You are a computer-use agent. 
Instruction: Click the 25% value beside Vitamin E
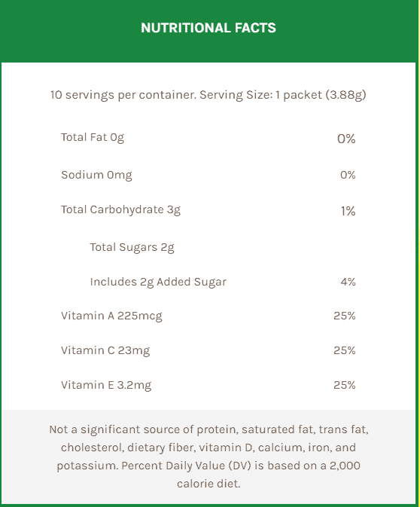coord(345,385)
